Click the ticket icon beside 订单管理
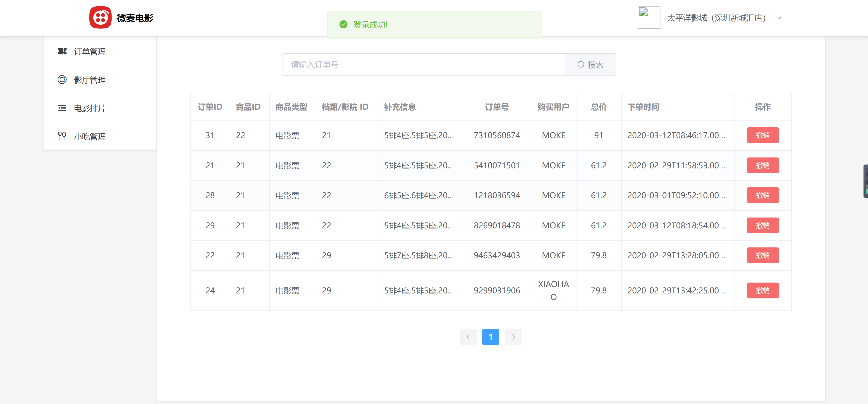Image resolution: width=868 pixels, height=404 pixels. 62,51
